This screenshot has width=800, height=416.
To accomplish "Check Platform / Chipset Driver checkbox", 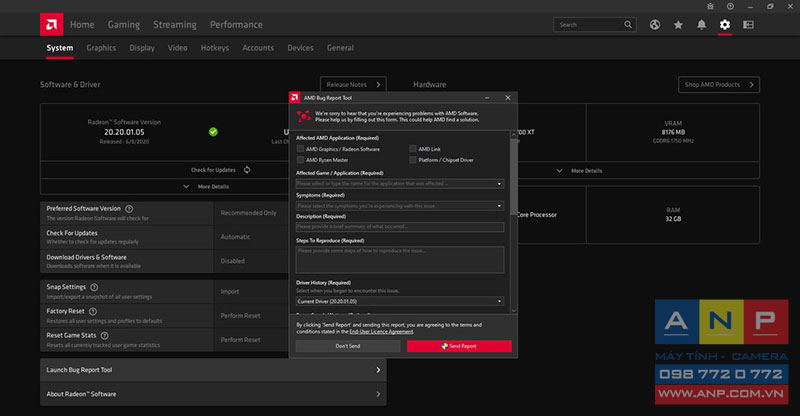I will click(x=412, y=160).
